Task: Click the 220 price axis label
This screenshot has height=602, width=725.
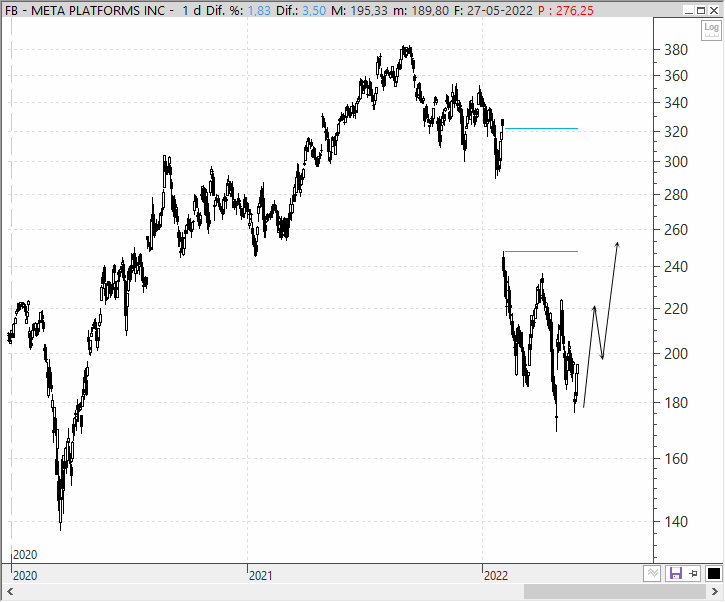Action: pos(676,308)
